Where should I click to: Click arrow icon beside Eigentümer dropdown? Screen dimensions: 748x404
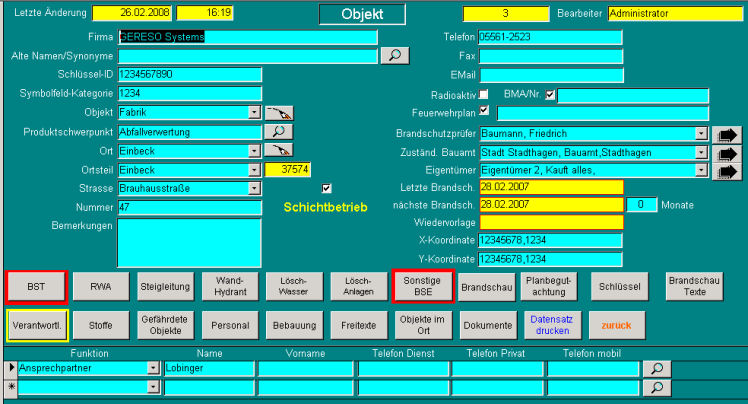727,171
